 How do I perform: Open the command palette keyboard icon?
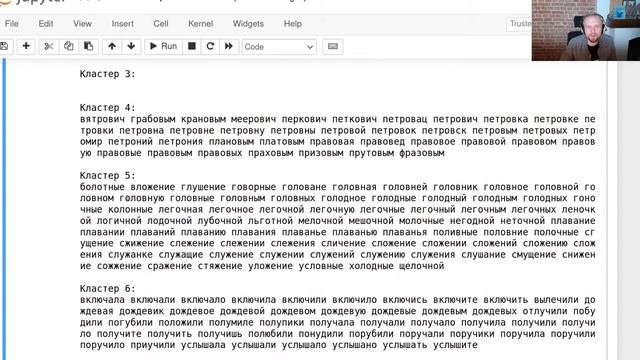click(x=333, y=47)
